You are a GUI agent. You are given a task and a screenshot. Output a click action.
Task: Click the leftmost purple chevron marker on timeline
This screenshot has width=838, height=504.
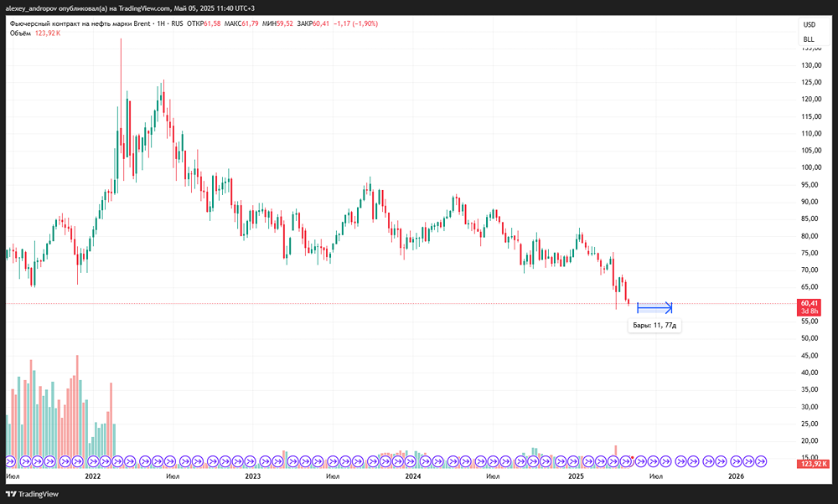coord(9,460)
